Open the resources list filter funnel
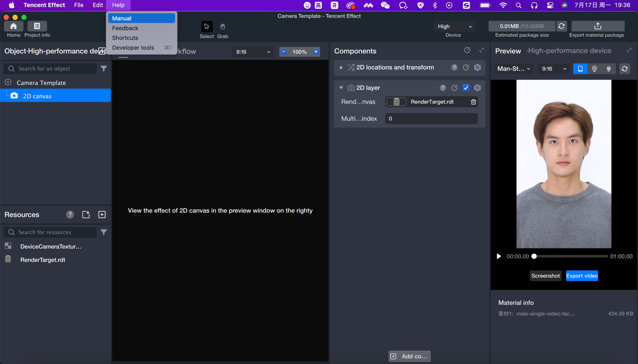Image resolution: width=638 pixels, height=364 pixels. coord(104,232)
